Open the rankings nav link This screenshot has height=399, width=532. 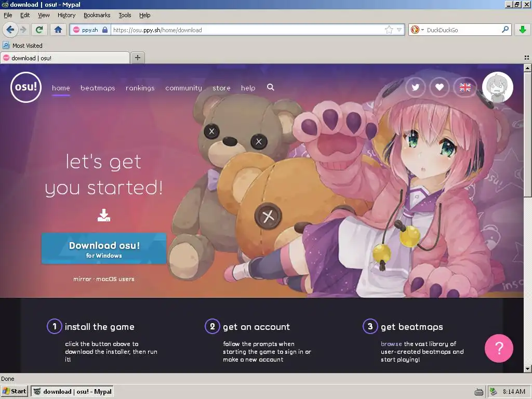140,88
